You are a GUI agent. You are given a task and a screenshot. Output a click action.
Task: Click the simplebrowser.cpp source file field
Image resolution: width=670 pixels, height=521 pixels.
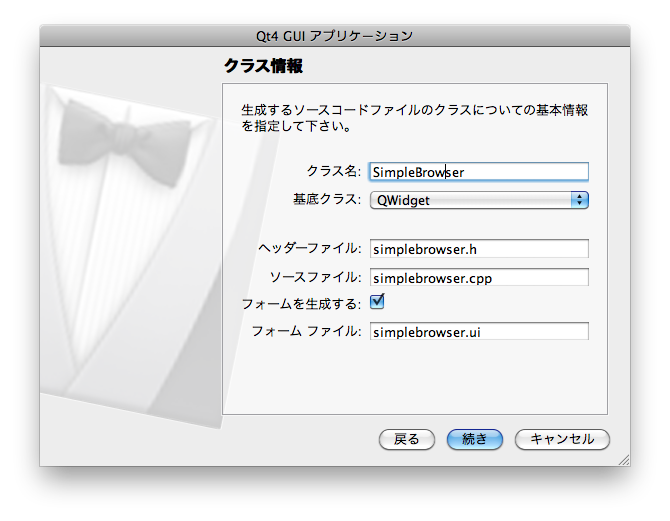pos(478,277)
